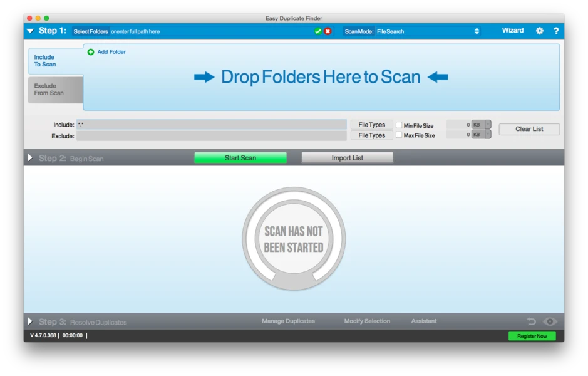Click the Start Scan button
Image resolution: width=588 pixels, height=376 pixels.
[240, 158]
